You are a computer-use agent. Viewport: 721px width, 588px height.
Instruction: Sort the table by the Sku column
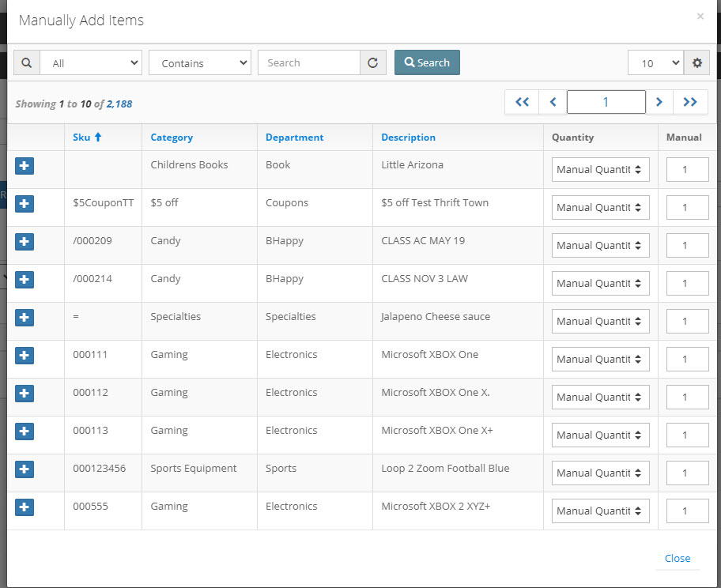(x=87, y=137)
